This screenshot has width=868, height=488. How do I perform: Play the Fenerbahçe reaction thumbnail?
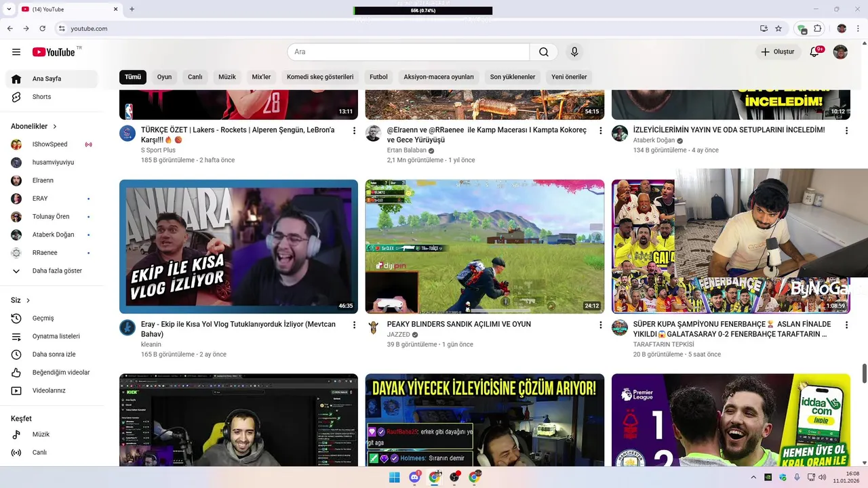tap(731, 247)
